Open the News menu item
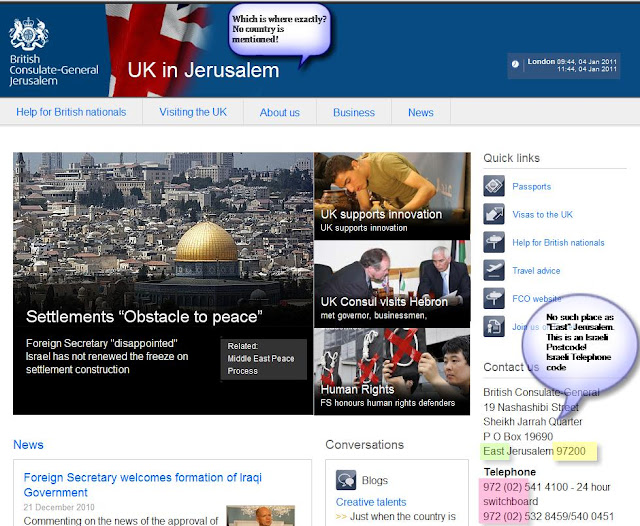 (421, 113)
